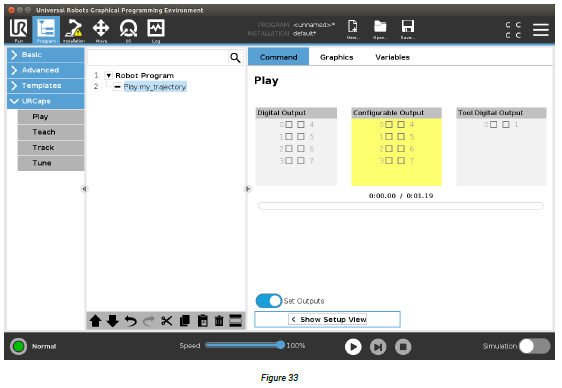562x388 pixels.
Task: Toggle the Set Outputs switch
Action: tap(269, 301)
